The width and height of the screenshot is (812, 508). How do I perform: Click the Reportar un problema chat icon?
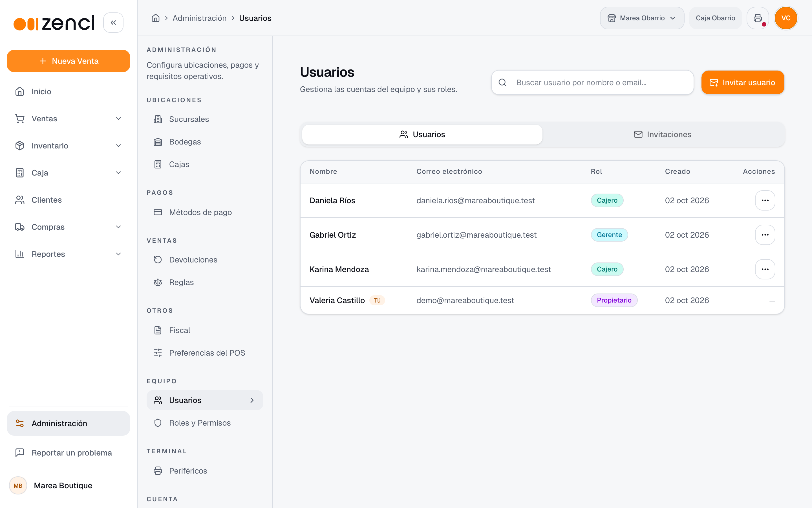click(x=20, y=453)
